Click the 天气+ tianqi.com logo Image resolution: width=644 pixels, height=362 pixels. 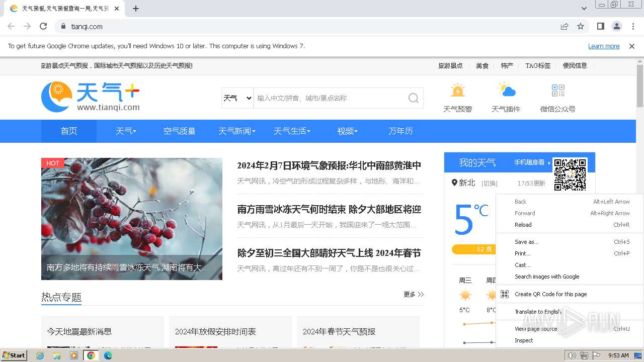(x=91, y=97)
